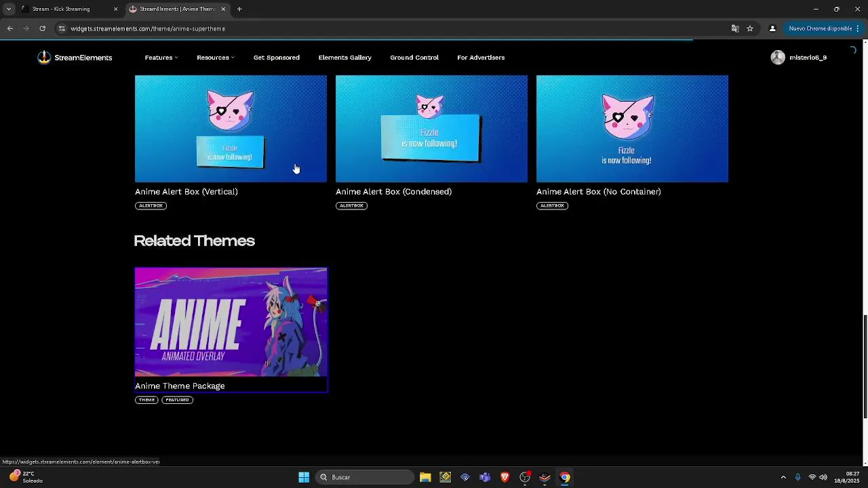Open the Features dropdown menu
The image size is (868, 488).
tap(161, 58)
